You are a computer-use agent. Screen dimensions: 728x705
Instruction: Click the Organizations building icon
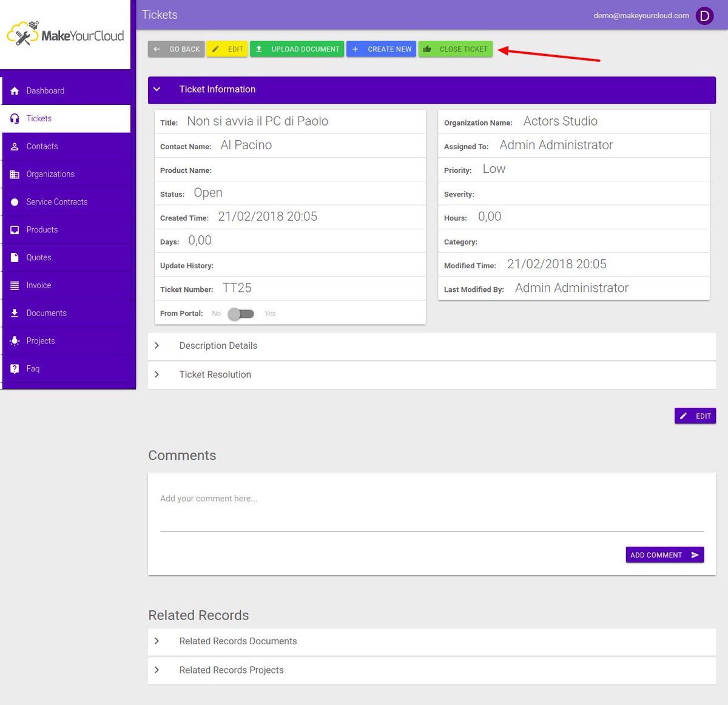(15, 175)
